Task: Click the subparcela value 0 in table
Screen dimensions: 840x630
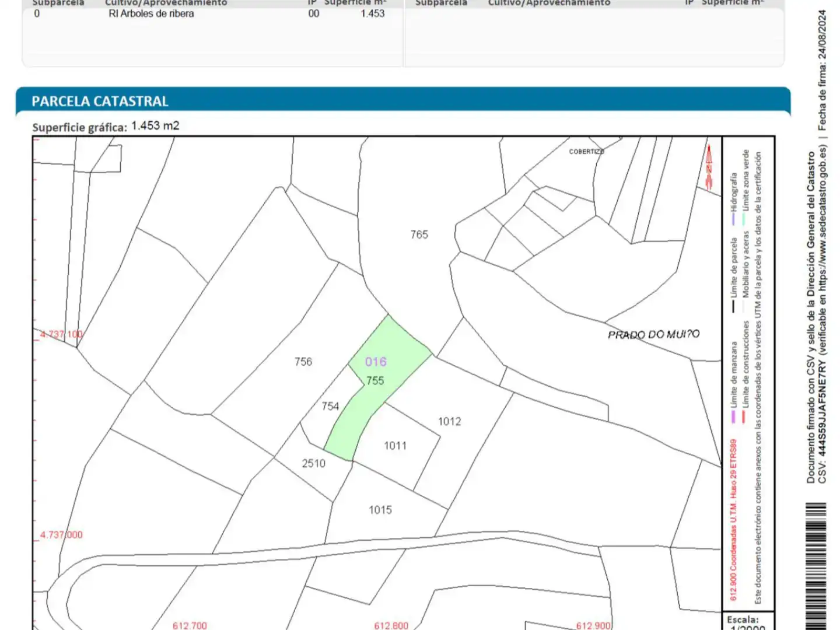Action: click(37, 13)
